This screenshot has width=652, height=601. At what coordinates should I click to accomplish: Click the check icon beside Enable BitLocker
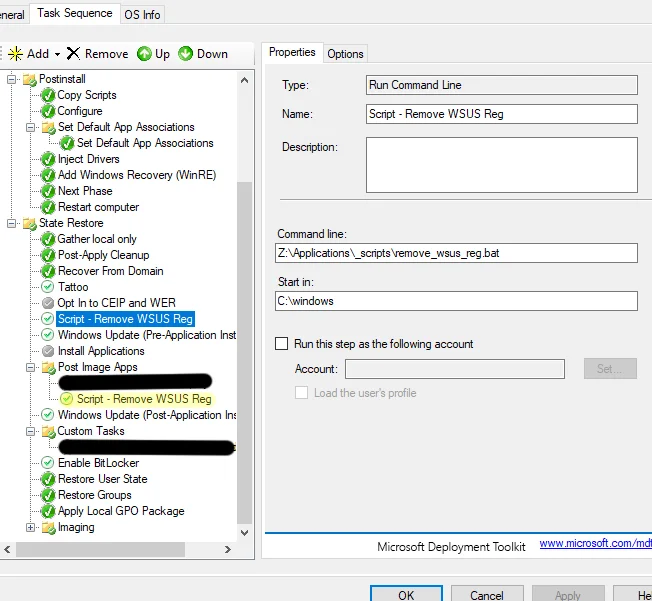[x=48, y=463]
